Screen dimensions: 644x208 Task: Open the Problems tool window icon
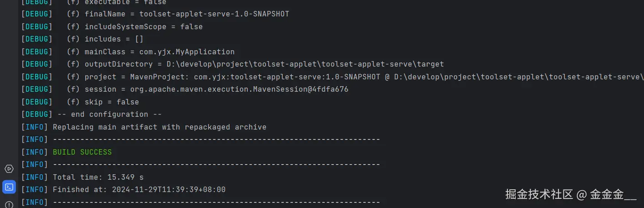click(9, 204)
